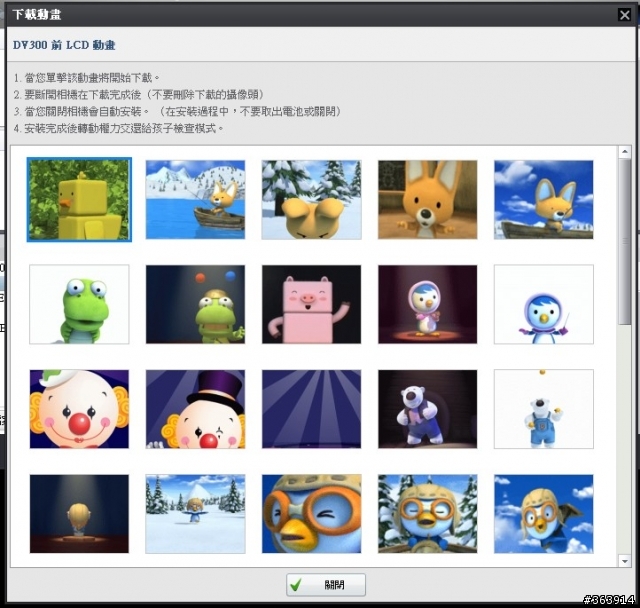Image resolution: width=640 pixels, height=608 pixels.
Task: Select the spotlight stage character thumbnail
Action: [79, 514]
